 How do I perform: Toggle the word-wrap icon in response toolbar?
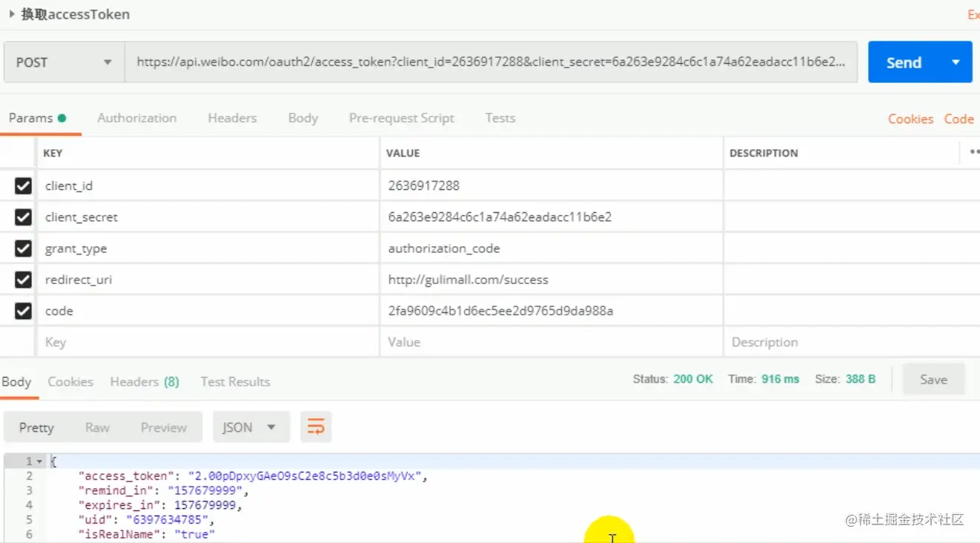pyautogui.click(x=316, y=427)
